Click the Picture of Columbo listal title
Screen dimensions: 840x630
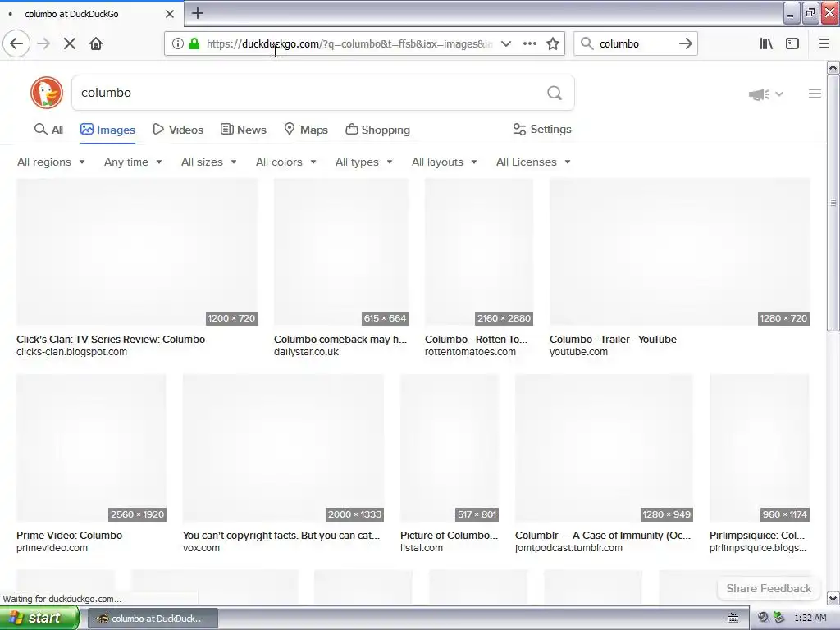point(449,535)
